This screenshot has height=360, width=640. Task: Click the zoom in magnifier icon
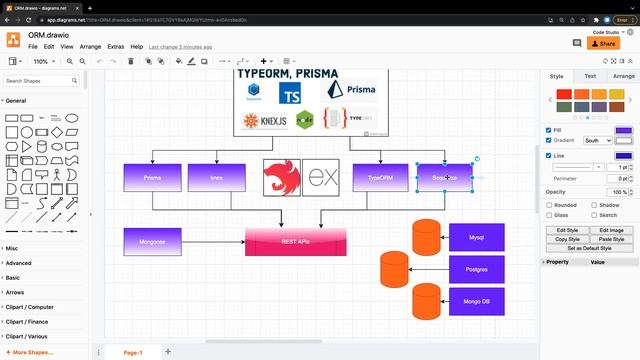point(70,61)
